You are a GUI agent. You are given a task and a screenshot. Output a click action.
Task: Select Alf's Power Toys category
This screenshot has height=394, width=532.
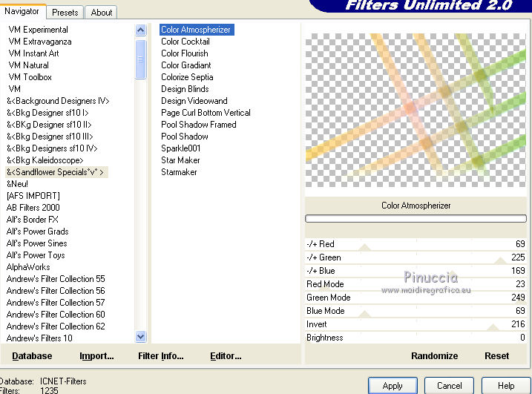pos(36,255)
